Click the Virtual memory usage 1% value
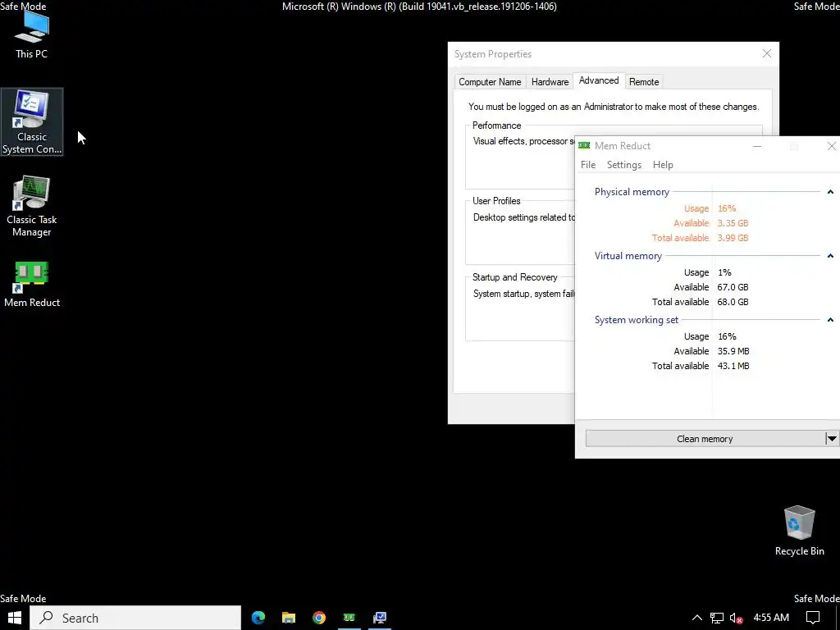 tap(724, 272)
